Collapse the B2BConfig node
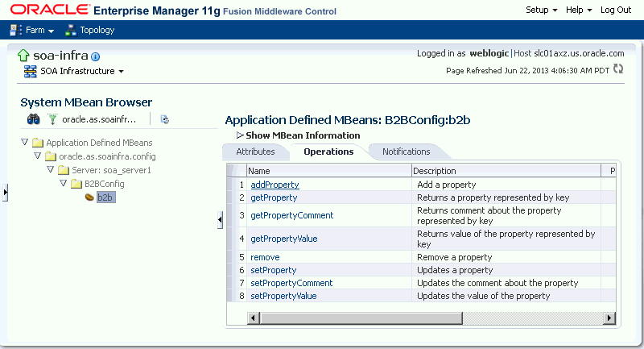The height and width of the screenshot is (349, 644). pos(64,183)
